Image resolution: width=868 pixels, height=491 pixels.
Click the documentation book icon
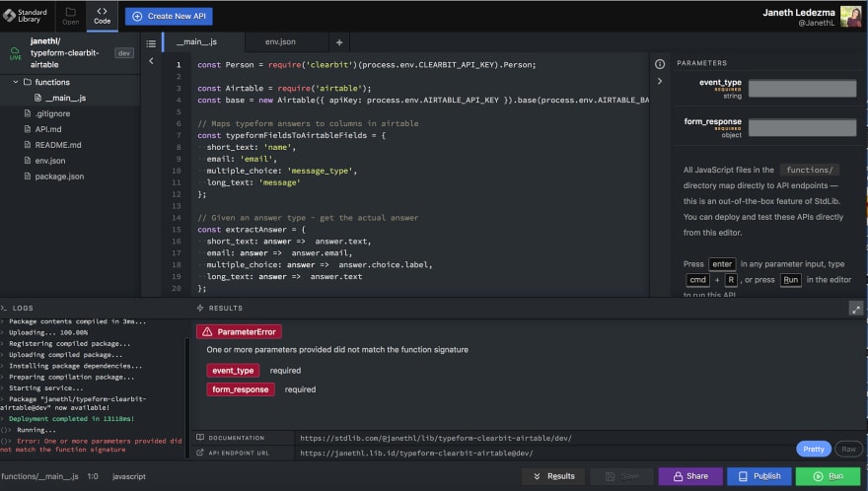click(x=200, y=438)
